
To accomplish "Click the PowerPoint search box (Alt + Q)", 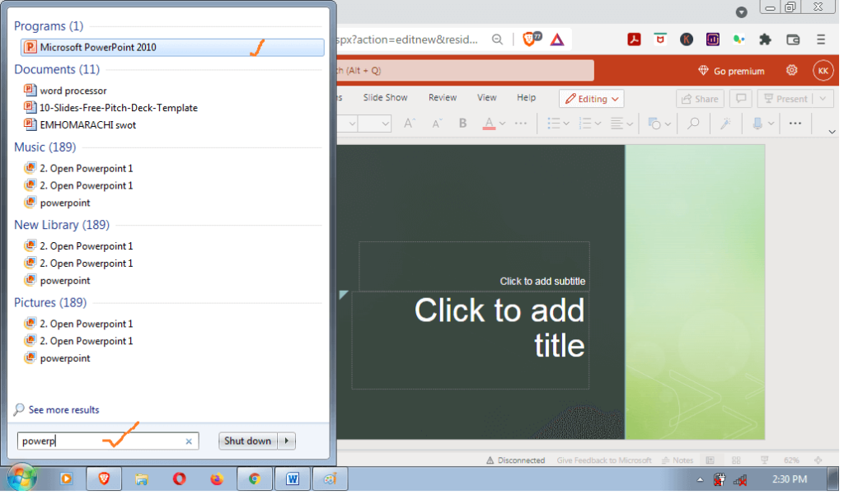I will click(x=466, y=71).
